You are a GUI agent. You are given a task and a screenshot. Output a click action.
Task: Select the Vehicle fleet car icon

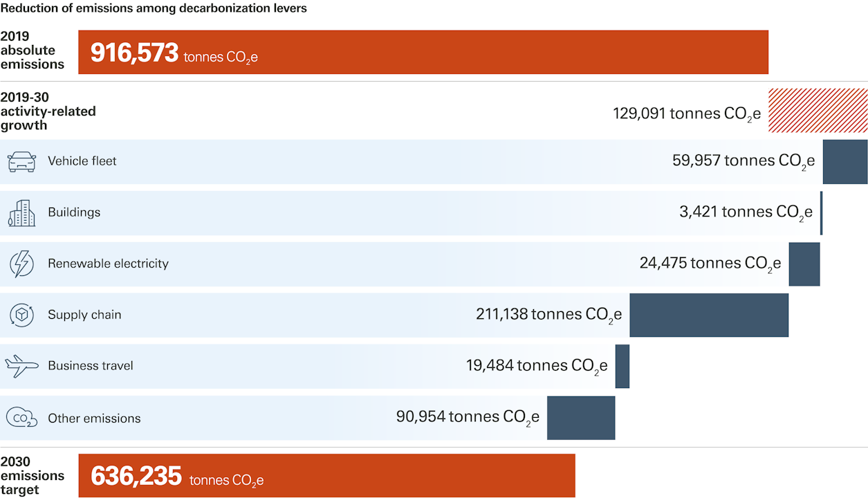[x=21, y=161]
